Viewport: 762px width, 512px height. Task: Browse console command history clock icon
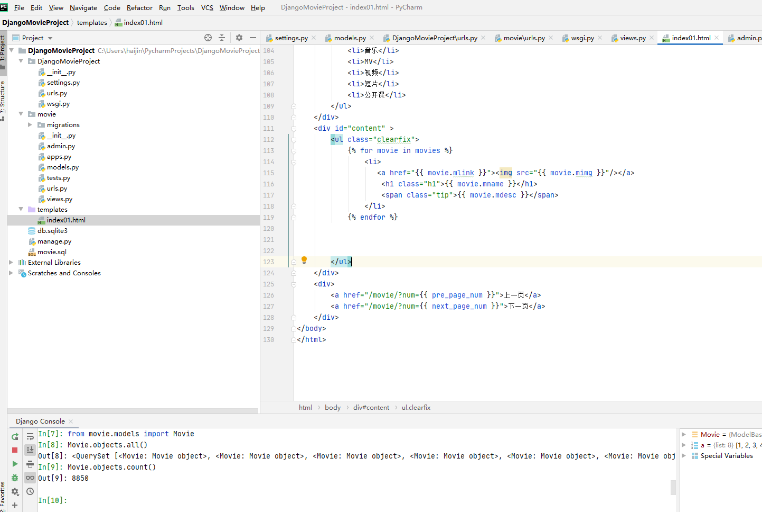(30, 492)
